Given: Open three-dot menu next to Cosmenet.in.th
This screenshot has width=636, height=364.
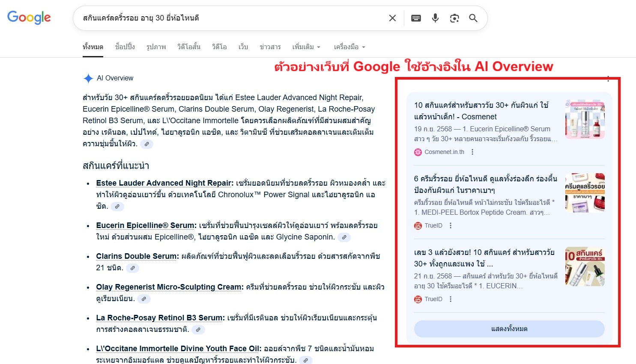Looking at the screenshot, I should pyautogui.click(x=472, y=152).
